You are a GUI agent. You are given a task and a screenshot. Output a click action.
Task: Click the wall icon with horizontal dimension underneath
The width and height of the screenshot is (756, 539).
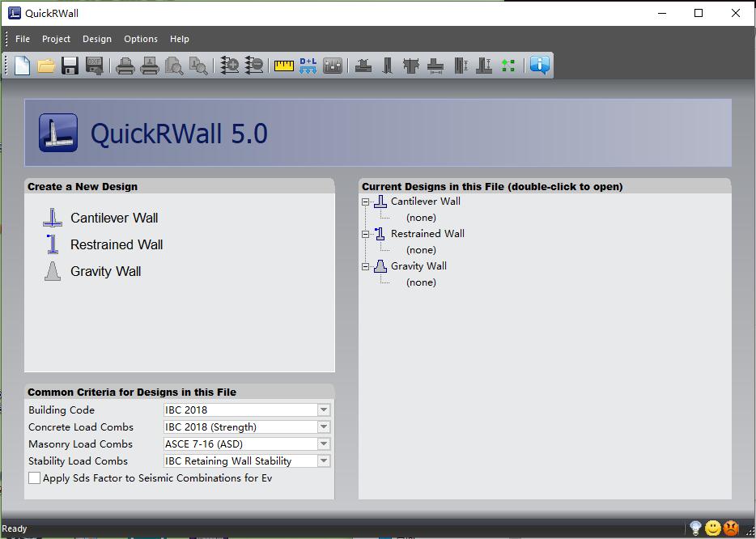tap(435, 66)
